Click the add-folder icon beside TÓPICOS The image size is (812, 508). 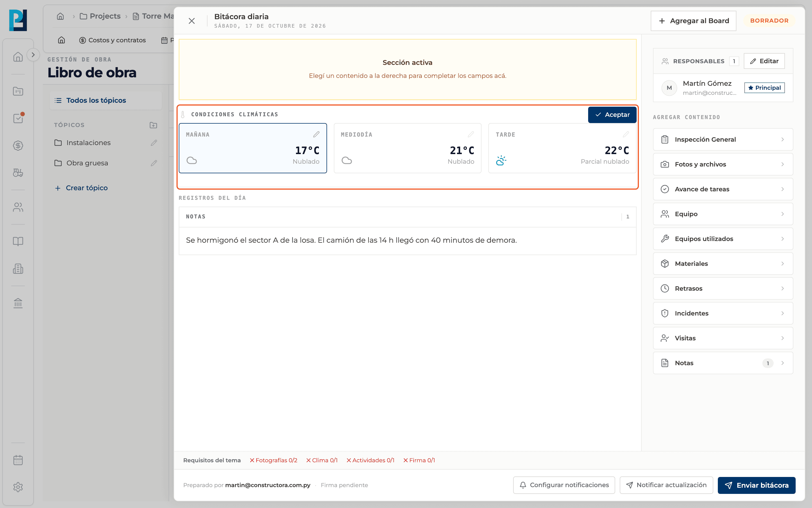click(x=153, y=125)
